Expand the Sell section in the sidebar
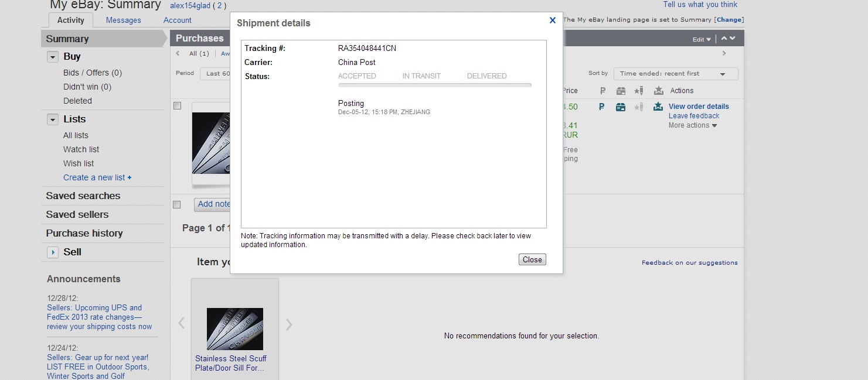 [53, 252]
